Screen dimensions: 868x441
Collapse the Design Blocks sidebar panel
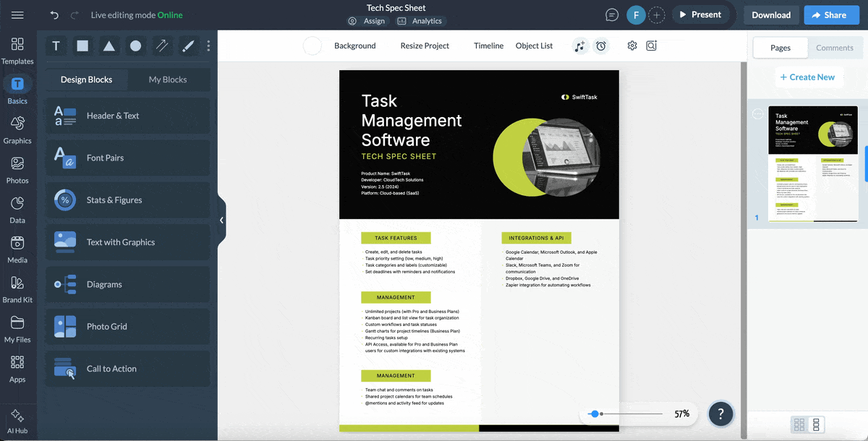coord(222,219)
